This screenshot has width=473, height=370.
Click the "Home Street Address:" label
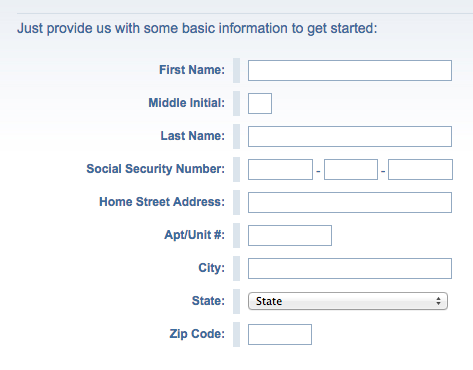coord(162,202)
